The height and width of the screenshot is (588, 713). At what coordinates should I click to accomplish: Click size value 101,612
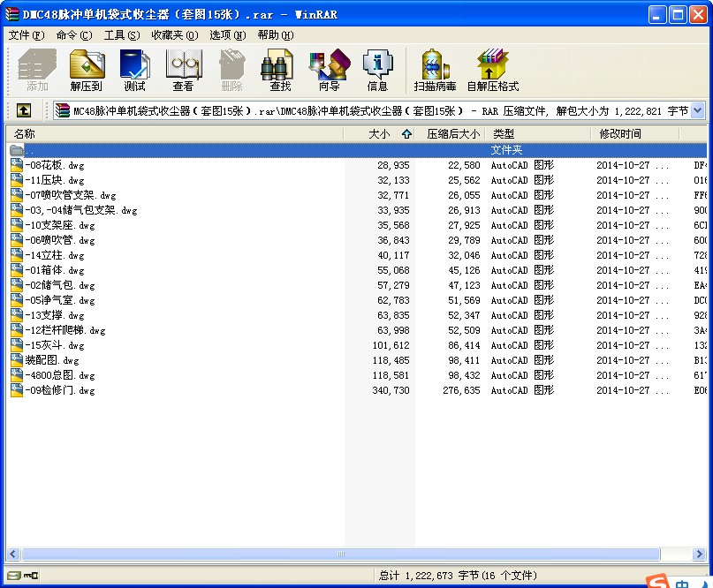point(391,345)
